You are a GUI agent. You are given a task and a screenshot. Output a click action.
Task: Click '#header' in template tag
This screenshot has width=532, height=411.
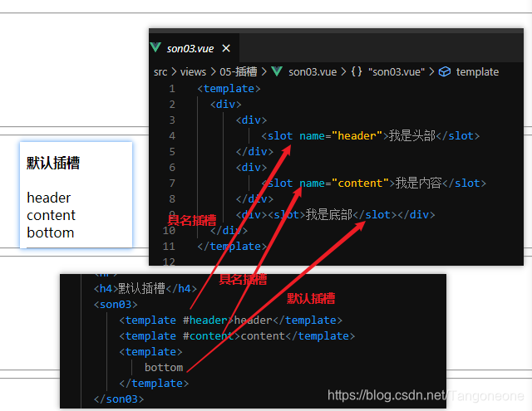[205, 320]
